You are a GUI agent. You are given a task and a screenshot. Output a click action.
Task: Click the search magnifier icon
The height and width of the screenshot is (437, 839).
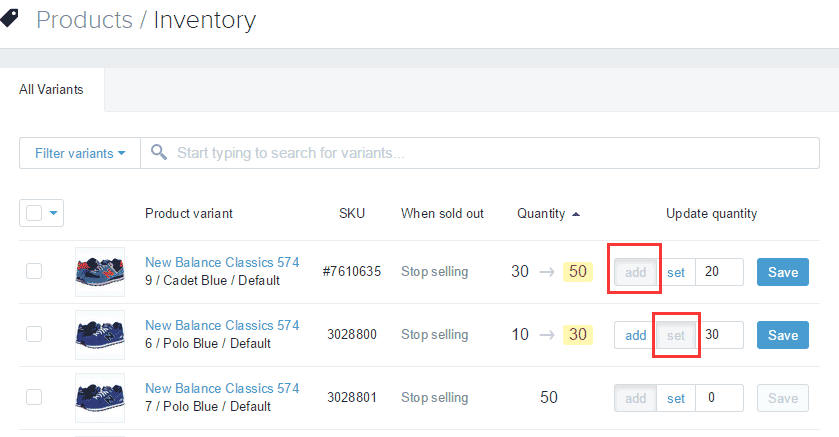(x=158, y=153)
